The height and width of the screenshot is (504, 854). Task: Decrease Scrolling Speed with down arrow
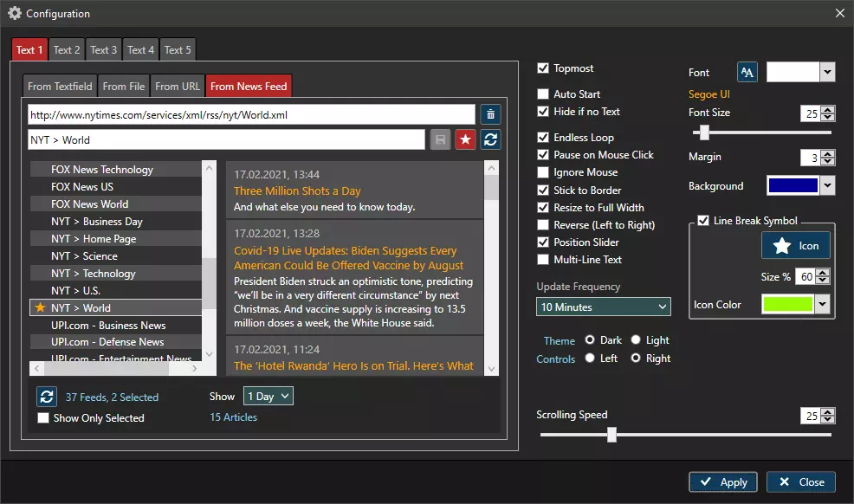click(828, 420)
